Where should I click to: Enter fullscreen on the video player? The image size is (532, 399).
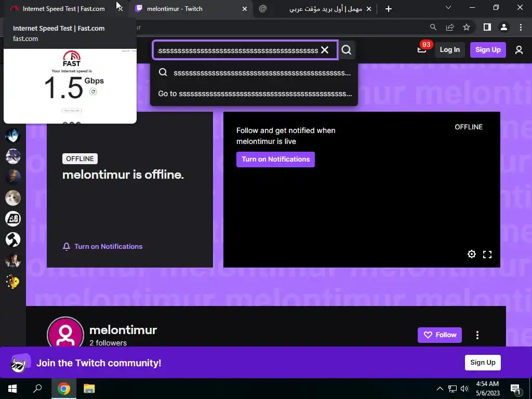(x=487, y=254)
